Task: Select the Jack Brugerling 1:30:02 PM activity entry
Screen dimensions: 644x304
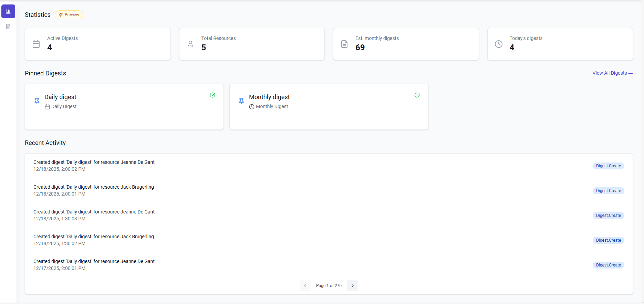Action: (x=94, y=240)
